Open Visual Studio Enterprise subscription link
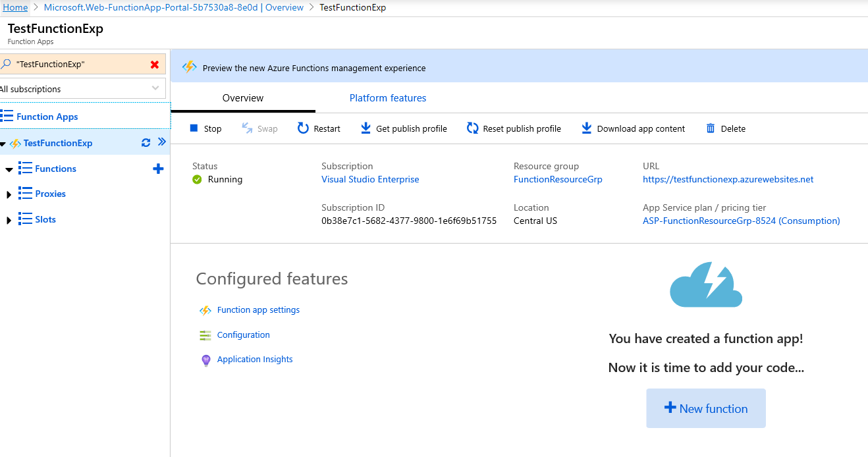This screenshot has width=868, height=457. coord(370,179)
